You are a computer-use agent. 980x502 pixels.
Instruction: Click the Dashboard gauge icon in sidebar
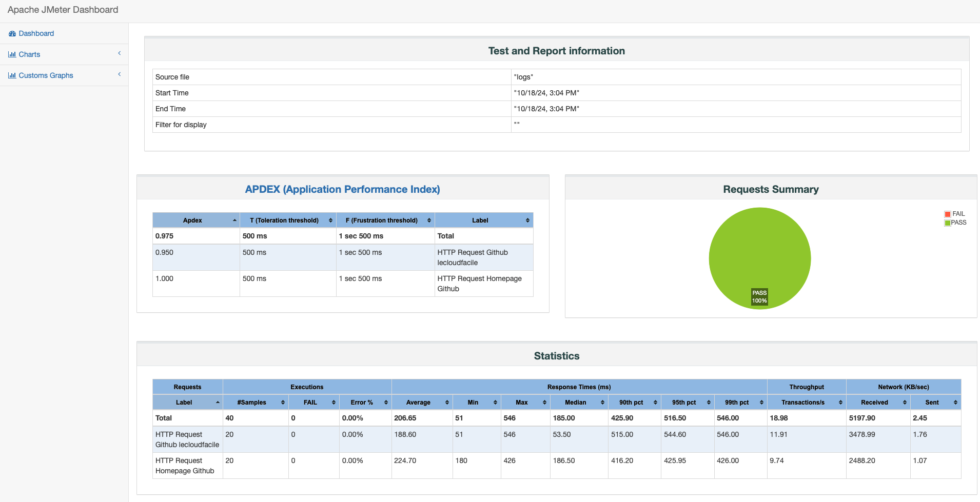pyautogui.click(x=12, y=34)
